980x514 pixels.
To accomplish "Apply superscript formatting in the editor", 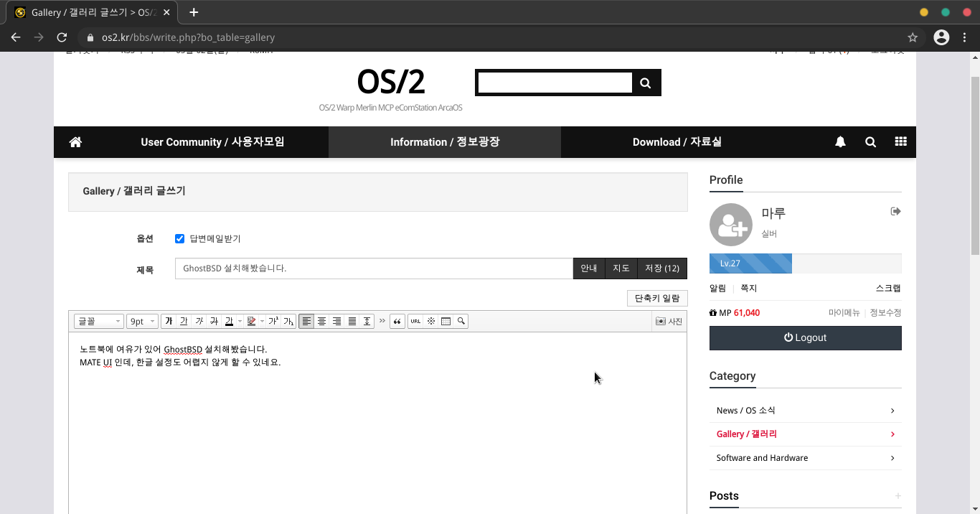I will click(x=273, y=321).
